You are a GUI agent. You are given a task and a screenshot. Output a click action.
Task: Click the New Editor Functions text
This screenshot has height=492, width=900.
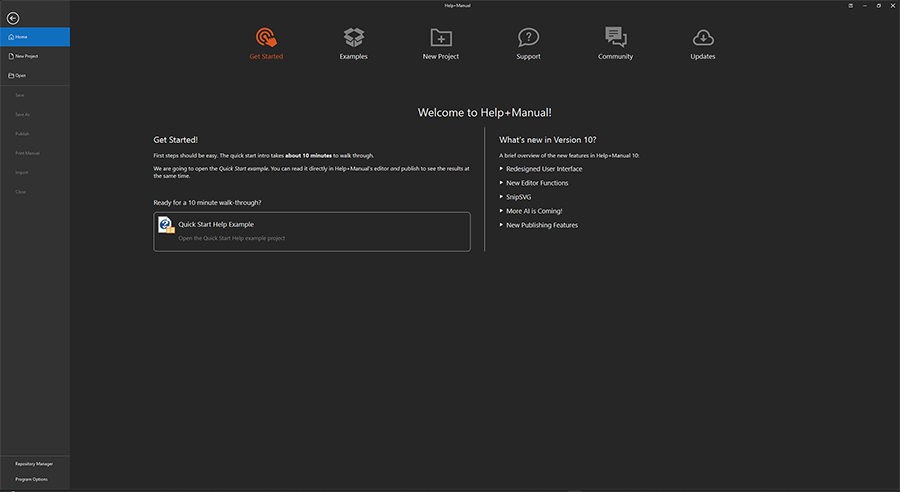537,183
